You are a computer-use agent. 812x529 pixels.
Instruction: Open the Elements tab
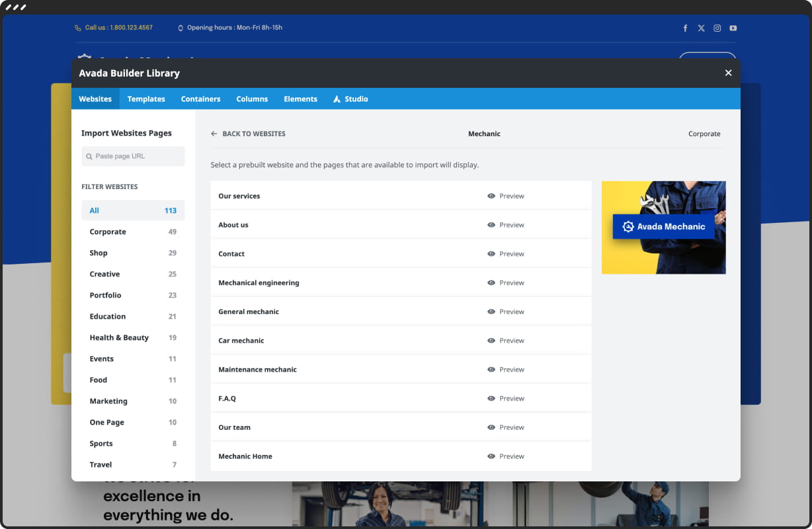click(300, 99)
